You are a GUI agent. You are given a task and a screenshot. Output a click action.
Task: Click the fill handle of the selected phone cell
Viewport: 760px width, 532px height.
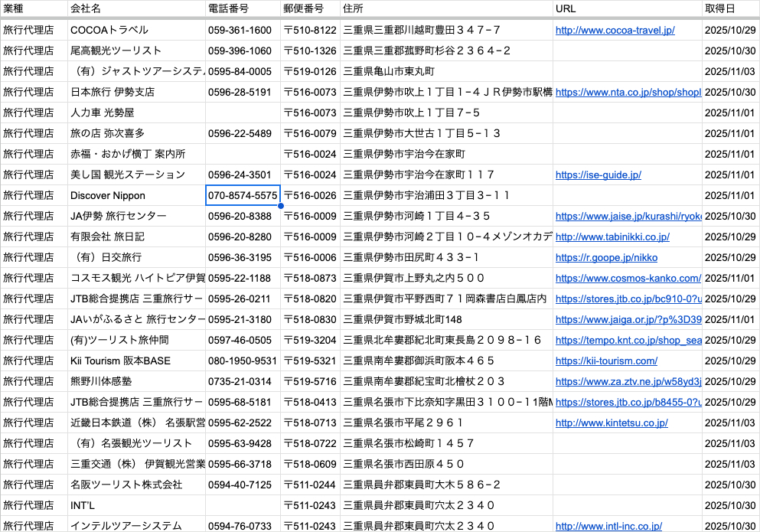[281, 206]
